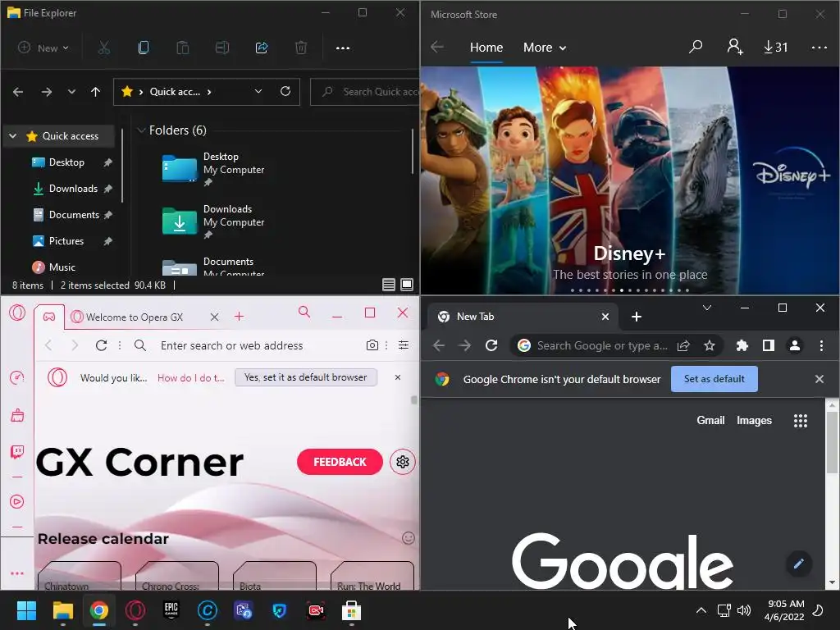This screenshot has width=840, height=630.
Task: Open the Microsoft Store ellipsis menu
Action: (x=819, y=47)
